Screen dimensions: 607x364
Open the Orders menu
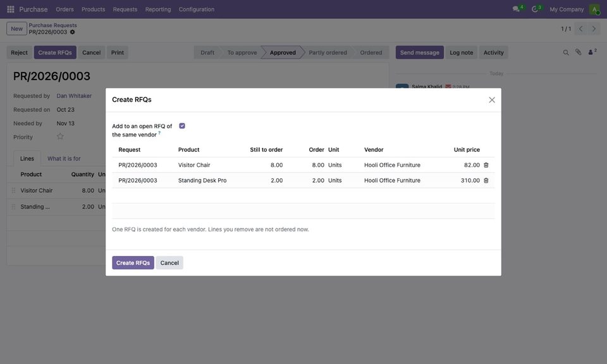[64, 9]
